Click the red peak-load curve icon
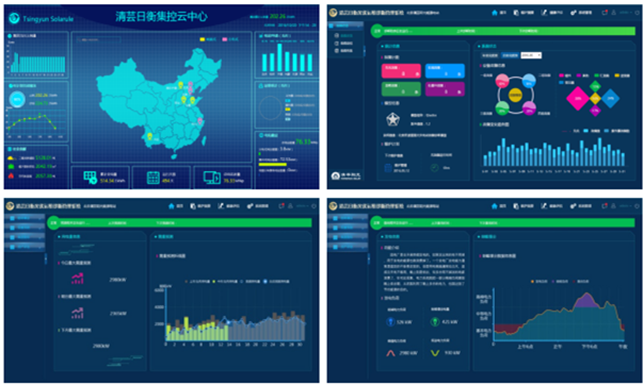Image resolution: width=644 pixels, height=384 pixels. click(391, 353)
